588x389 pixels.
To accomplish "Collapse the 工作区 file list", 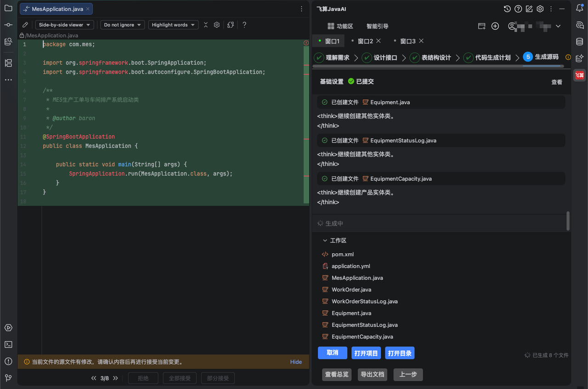I will [325, 240].
